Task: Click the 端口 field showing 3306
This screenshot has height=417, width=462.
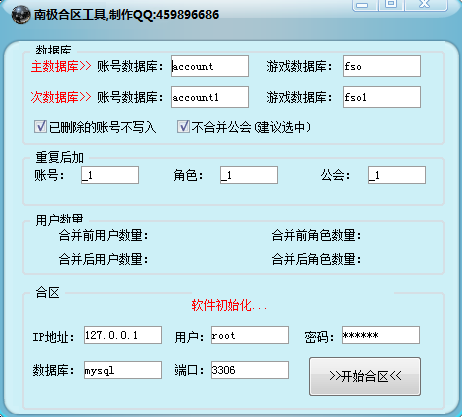Action: pyautogui.click(x=250, y=370)
